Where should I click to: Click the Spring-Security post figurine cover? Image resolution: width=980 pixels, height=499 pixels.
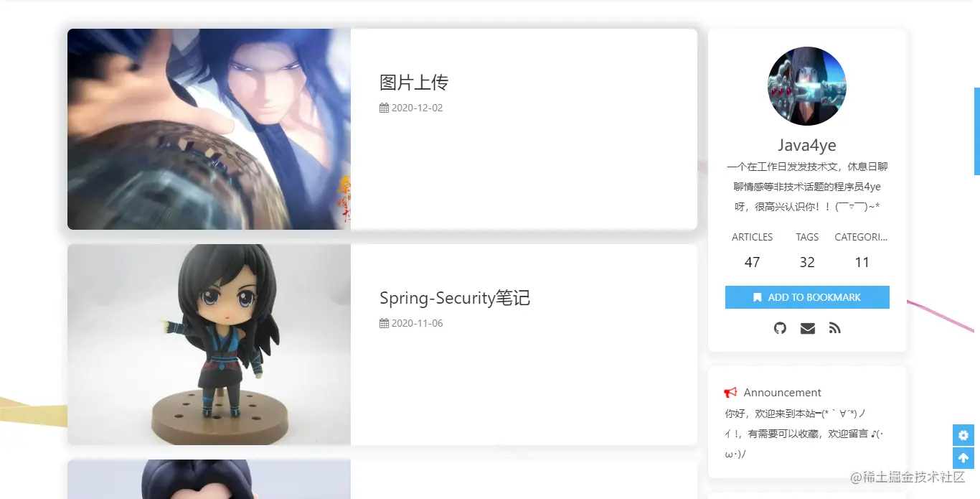point(209,345)
